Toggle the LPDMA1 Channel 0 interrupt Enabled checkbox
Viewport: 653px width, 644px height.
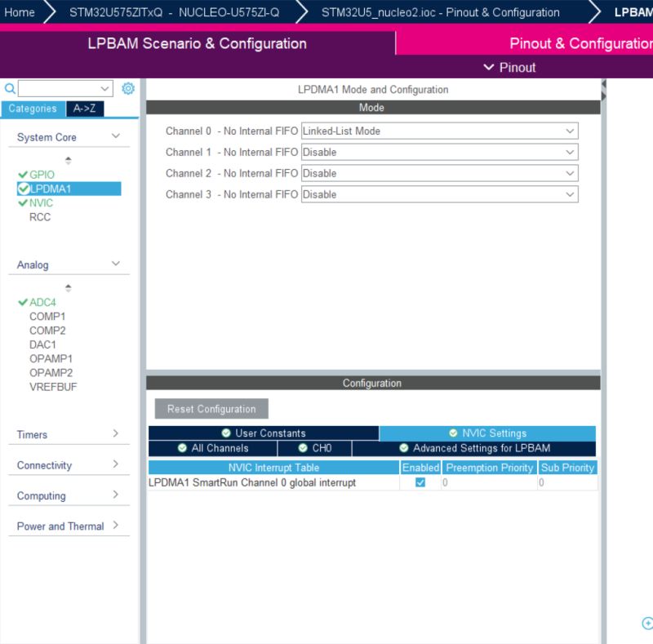[x=420, y=482]
